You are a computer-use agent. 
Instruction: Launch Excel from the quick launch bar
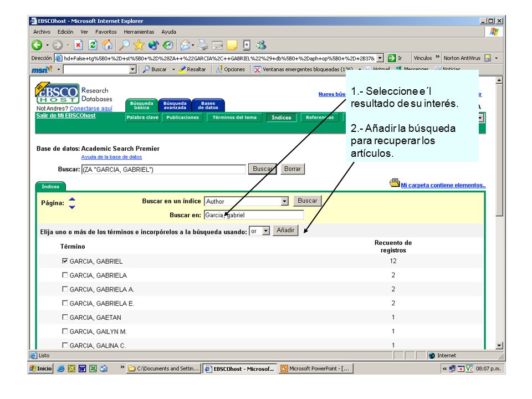click(x=93, y=369)
